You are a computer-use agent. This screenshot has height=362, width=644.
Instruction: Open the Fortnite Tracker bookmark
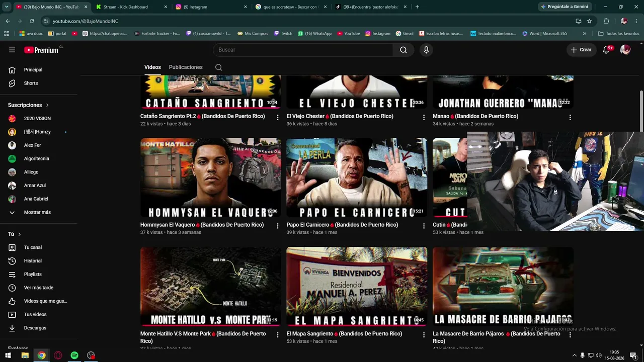click(157, 34)
